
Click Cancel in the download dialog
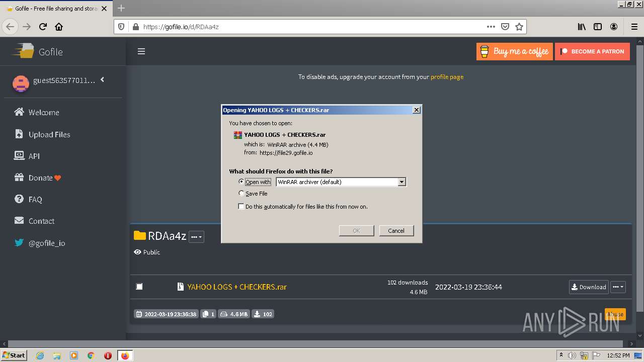point(396,230)
